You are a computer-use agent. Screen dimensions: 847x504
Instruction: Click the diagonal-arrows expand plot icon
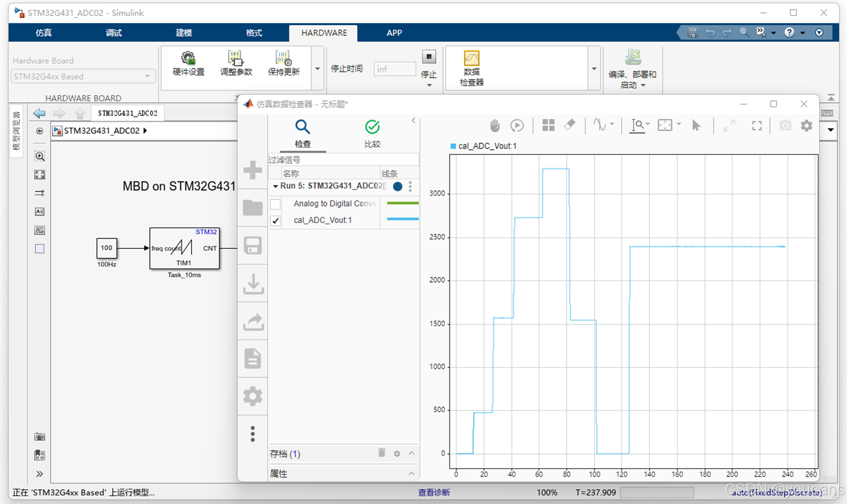[x=729, y=125]
